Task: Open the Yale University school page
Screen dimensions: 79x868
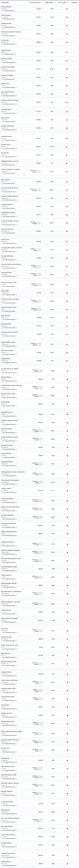Action: pyautogui.click(x=5, y=40)
